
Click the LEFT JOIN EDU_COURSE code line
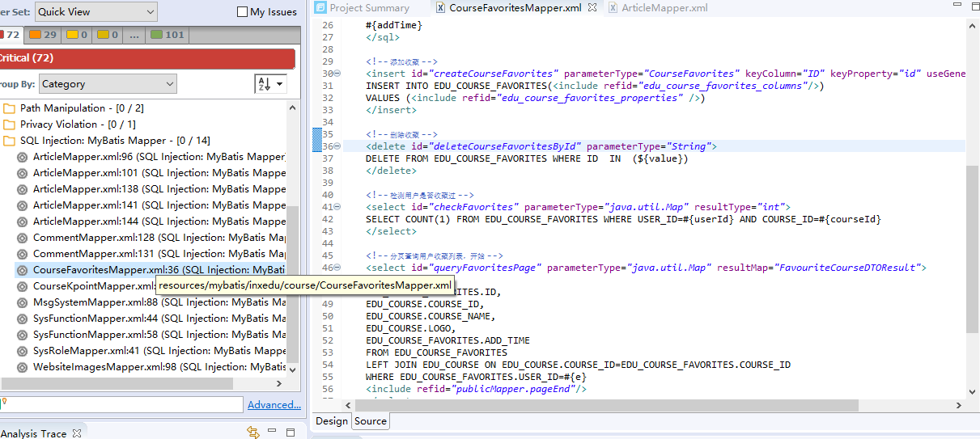pyautogui.click(x=578, y=365)
